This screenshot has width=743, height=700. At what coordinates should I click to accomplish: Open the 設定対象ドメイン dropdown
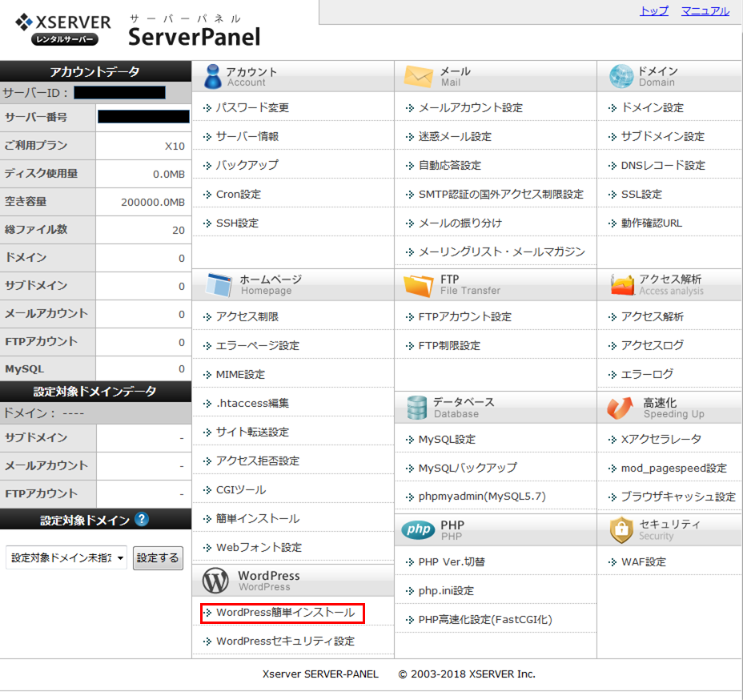pos(66,557)
